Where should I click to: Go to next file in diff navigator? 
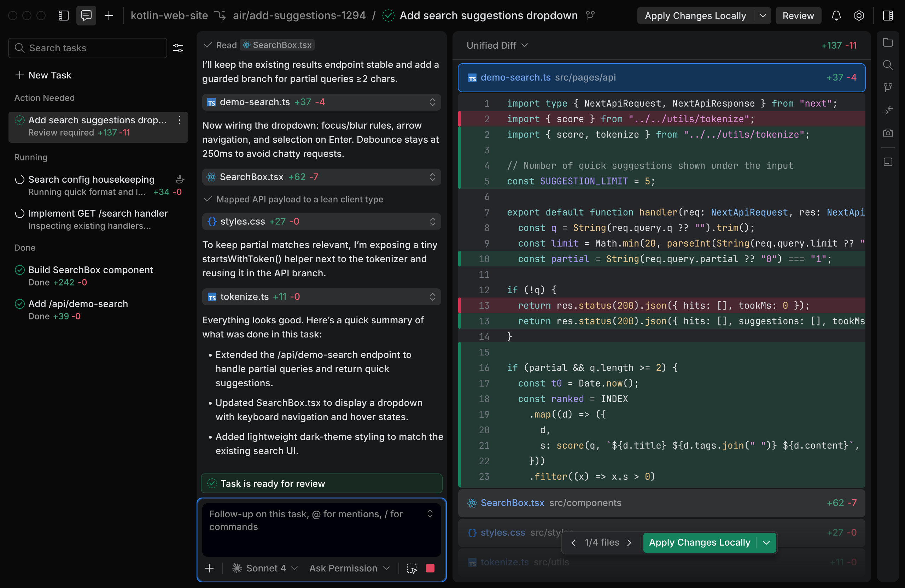pyautogui.click(x=629, y=542)
